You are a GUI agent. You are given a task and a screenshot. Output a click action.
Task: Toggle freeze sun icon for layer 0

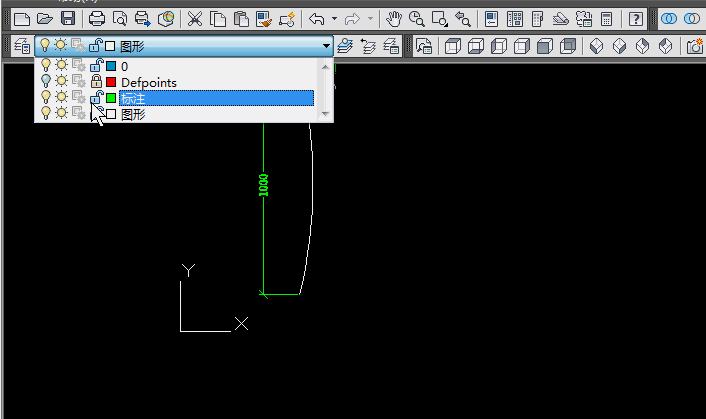point(61,66)
